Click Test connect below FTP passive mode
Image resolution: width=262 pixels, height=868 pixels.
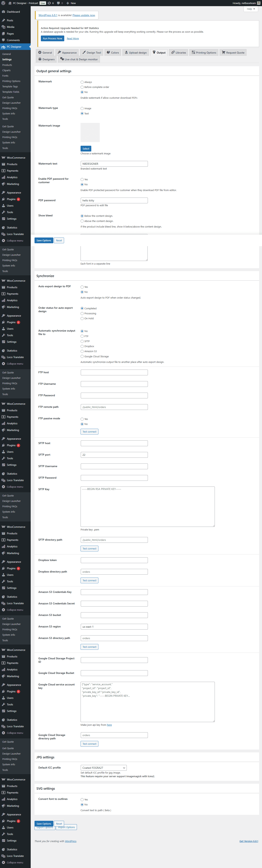(90, 432)
